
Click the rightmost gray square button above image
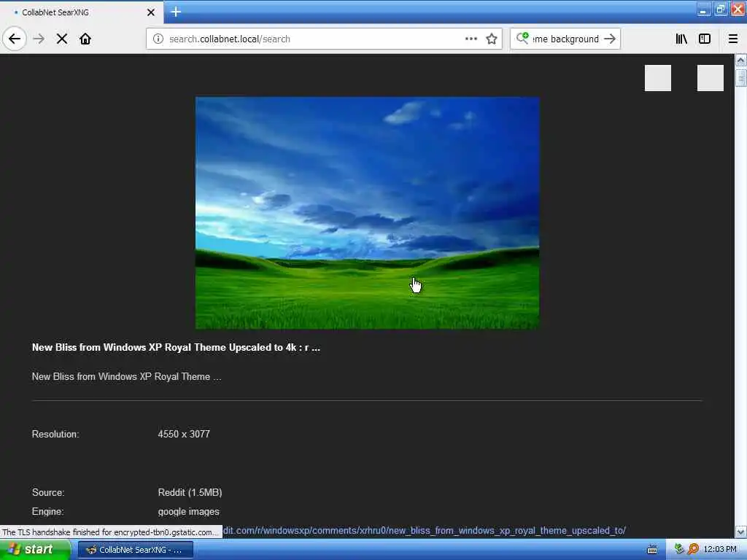pos(711,78)
